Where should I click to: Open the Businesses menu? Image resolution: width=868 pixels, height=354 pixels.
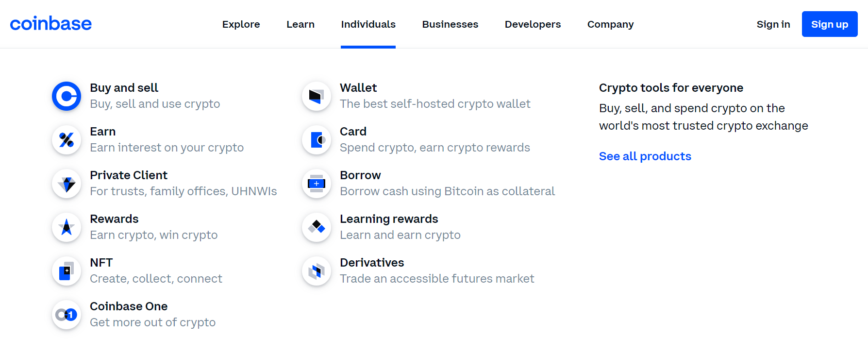pyautogui.click(x=450, y=24)
